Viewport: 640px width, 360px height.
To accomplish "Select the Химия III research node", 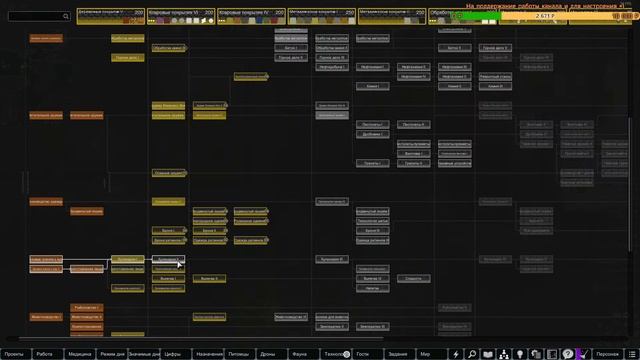I will (x=495, y=86).
